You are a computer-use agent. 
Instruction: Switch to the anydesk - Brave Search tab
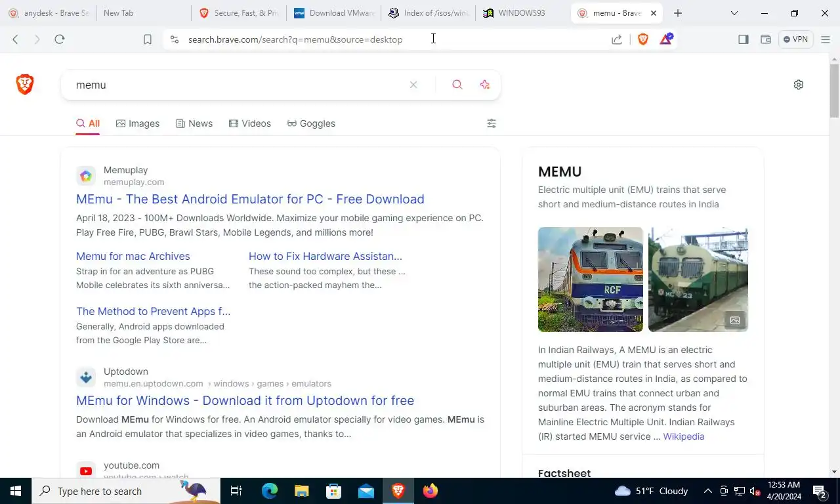pos(49,13)
